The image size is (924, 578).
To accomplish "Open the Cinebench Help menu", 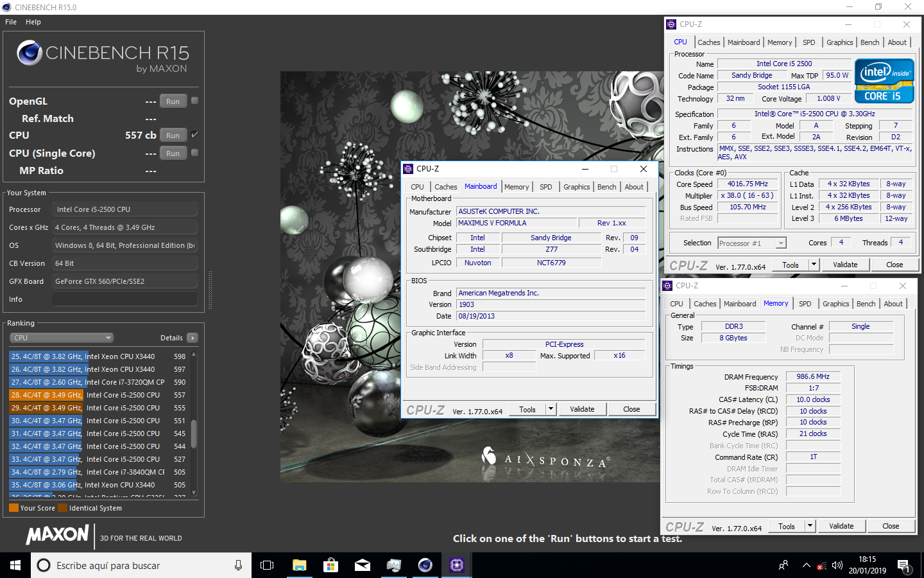I will [x=33, y=22].
